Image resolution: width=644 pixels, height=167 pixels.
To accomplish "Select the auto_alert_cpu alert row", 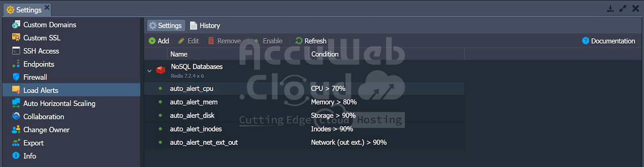I will click(192, 88).
